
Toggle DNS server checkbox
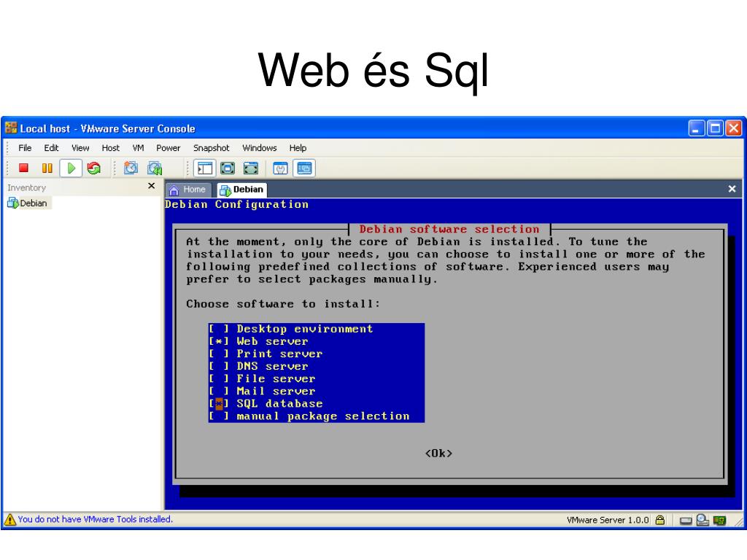[219, 366]
